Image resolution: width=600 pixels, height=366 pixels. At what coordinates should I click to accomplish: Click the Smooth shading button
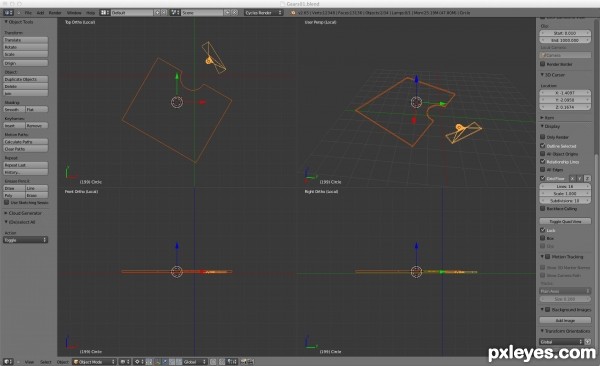pos(14,109)
